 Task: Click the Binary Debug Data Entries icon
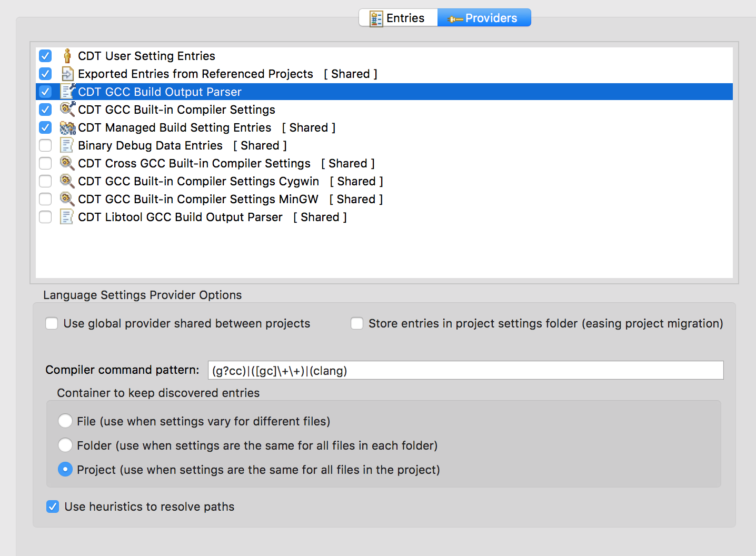pyautogui.click(x=67, y=145)
